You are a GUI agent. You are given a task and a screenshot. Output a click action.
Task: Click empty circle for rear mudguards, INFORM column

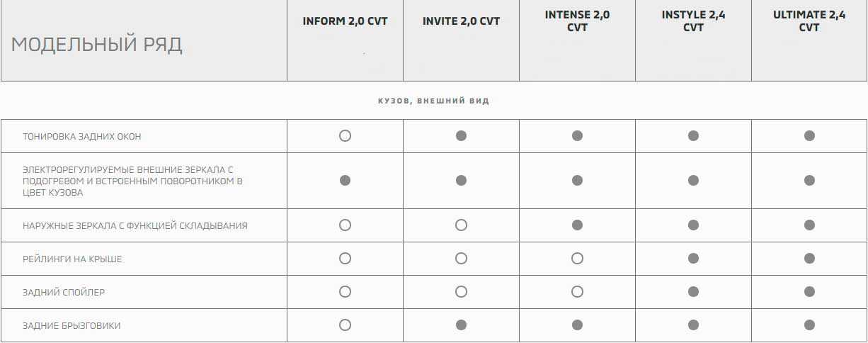[x=345, y=325]
